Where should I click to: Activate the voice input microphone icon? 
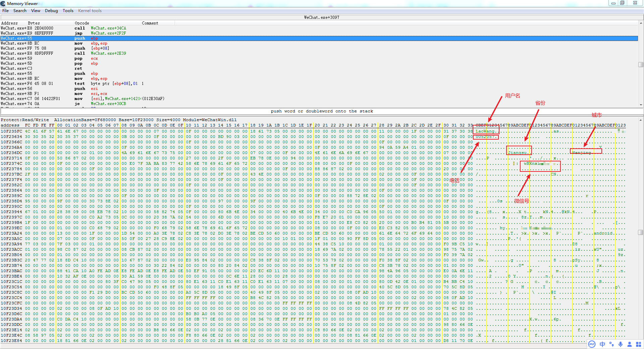click(x=621, y=344)
